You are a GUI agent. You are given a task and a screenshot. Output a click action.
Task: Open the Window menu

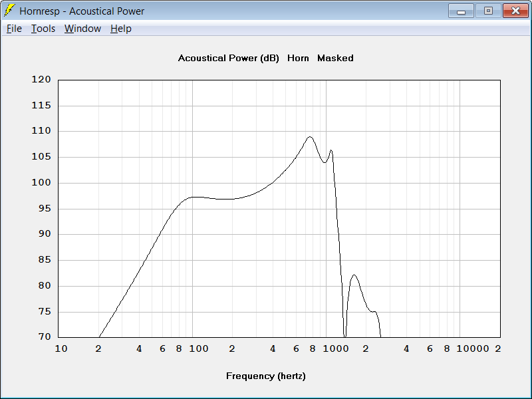click(82, 29)
